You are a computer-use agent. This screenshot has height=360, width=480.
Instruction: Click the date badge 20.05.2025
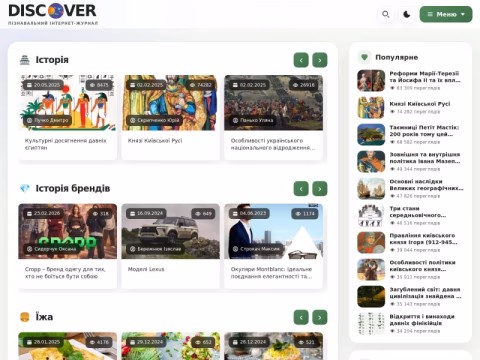pyautogui.click(x=43, y=85)
